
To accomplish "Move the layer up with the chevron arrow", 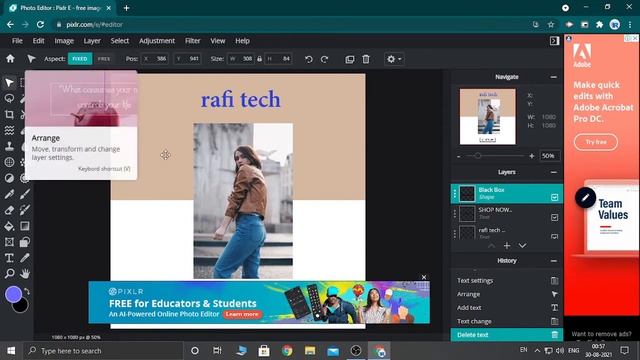I will (491, 246).
